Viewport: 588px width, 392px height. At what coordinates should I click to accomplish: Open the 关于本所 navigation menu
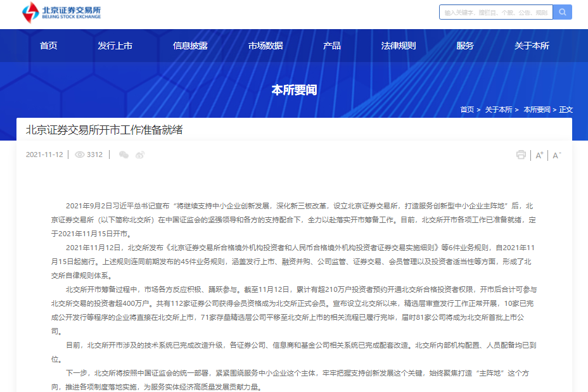pos(532,45)
